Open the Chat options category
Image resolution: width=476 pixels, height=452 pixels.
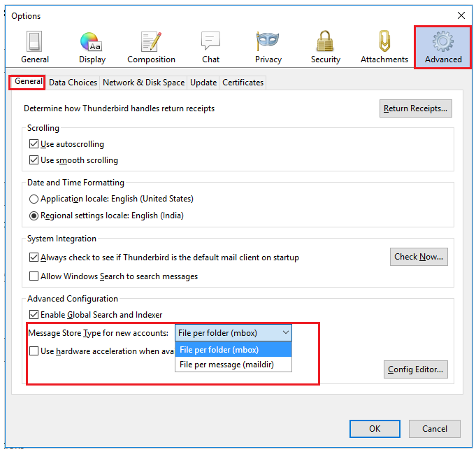coord(210,47)
